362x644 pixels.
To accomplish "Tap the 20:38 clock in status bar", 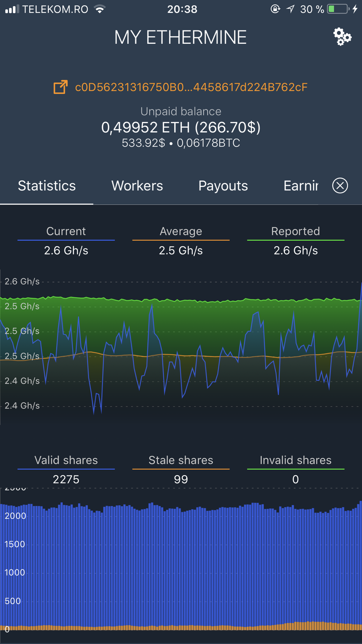I will 182,9.
